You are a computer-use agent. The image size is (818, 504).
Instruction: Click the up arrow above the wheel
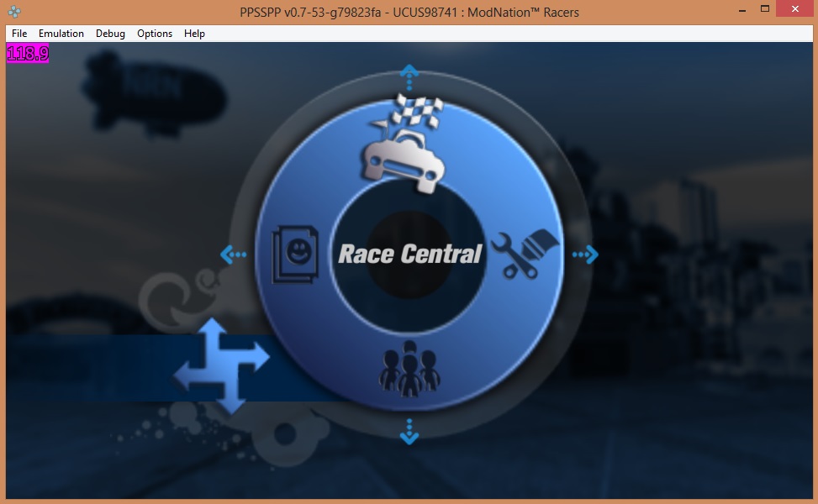coord(409,77)
